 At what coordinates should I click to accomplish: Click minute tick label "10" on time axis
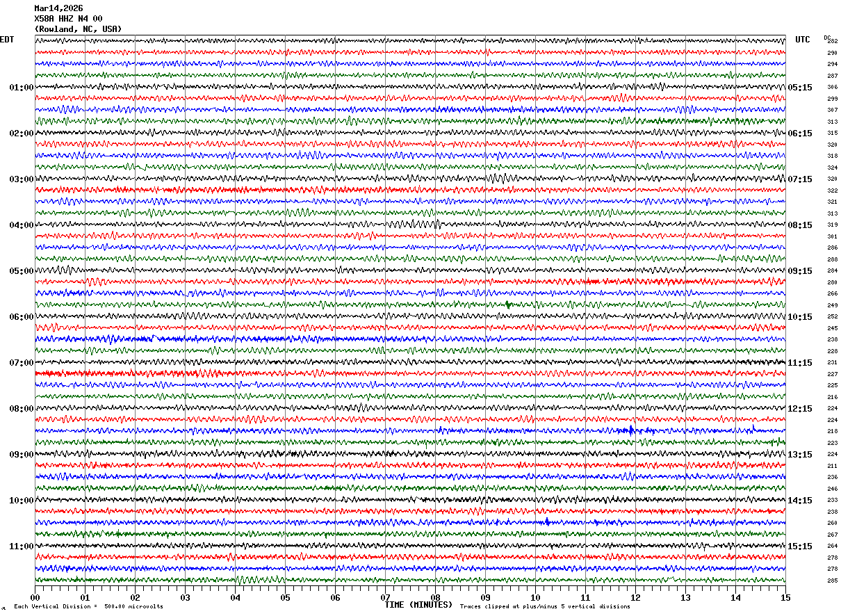(535, 597)
